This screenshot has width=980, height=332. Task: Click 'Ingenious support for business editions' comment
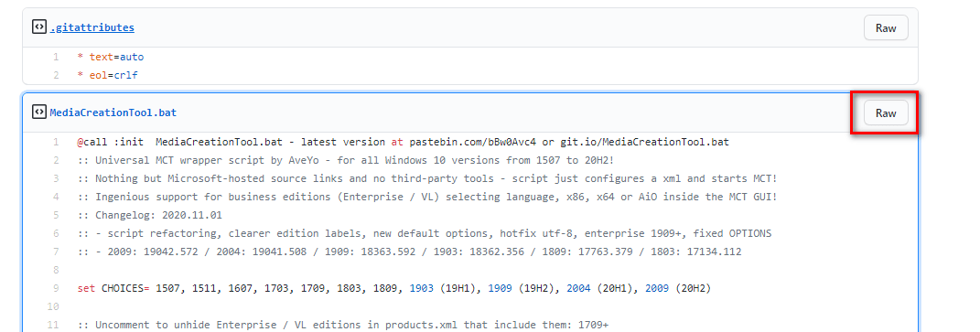[x=427, y=197]
